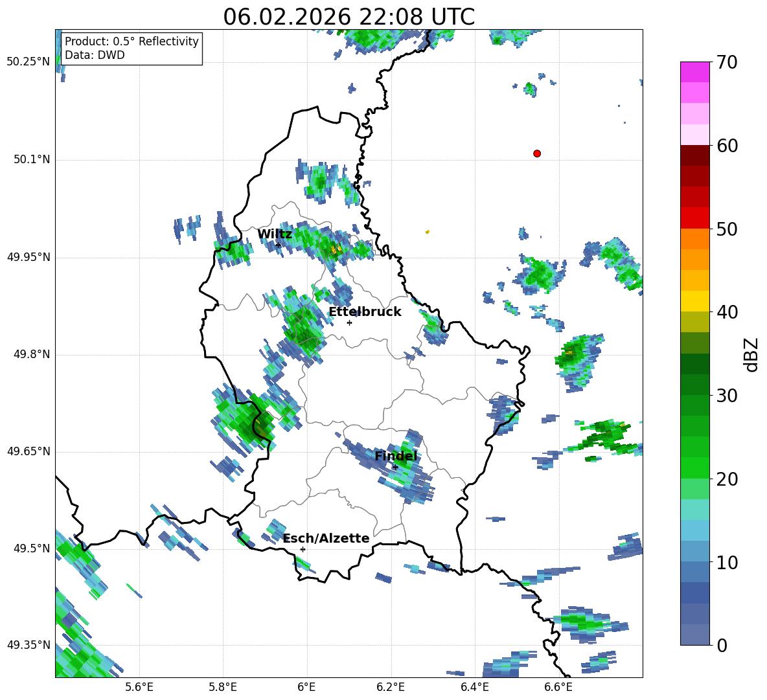Click the 30 value on the colorbar
Screen dimensions: 767x700
click(726, 396)
